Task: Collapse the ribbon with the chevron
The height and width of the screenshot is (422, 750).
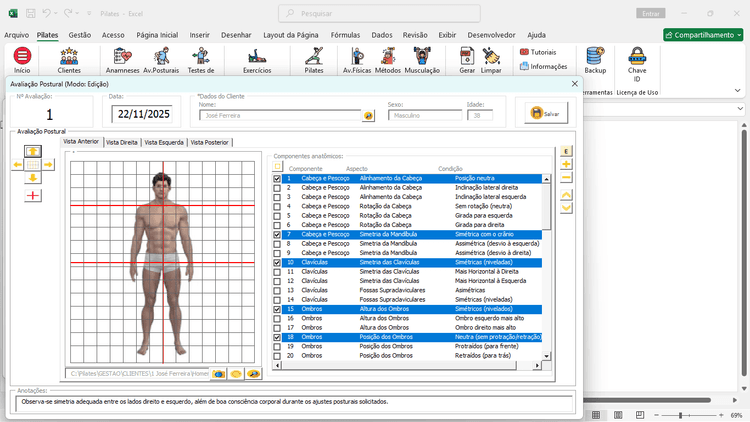Action: point(737,90)
